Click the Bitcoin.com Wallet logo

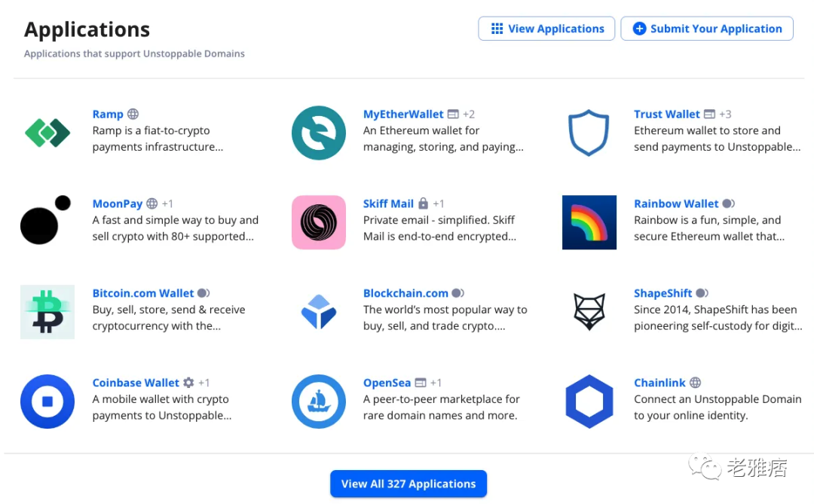tap(47, 312)
